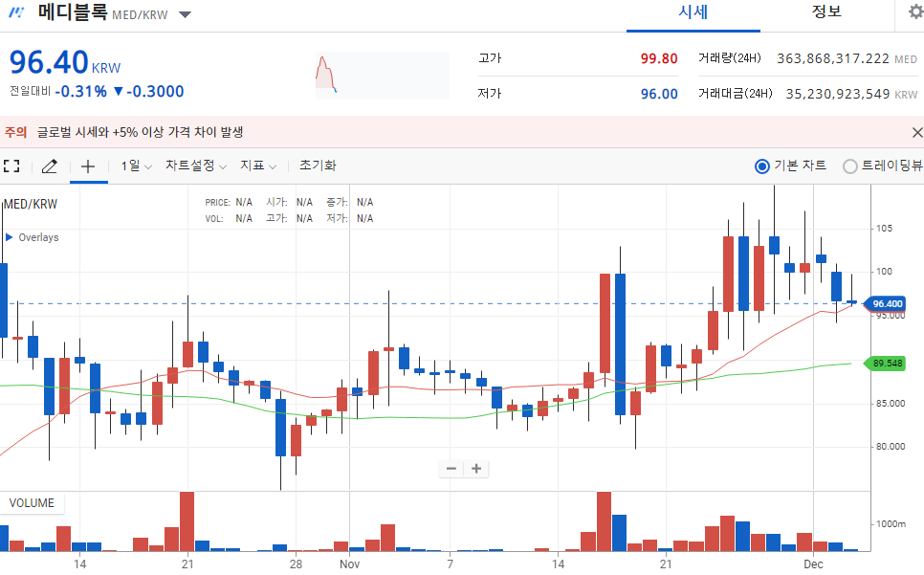This screenshot has height=575, width=924.
Task: Click the 96.00 low price value
Action: pyautogui.click(x=659, y=95)
